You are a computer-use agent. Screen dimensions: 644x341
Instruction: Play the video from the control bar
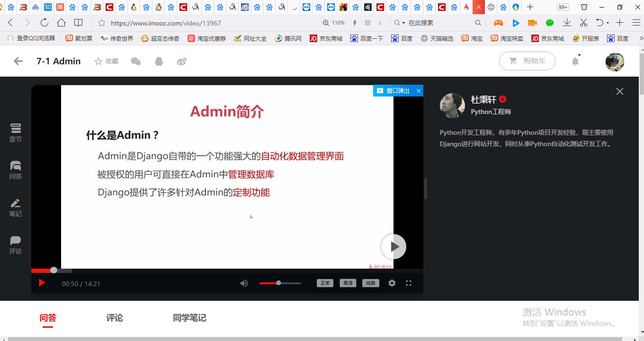click(42, 283)
